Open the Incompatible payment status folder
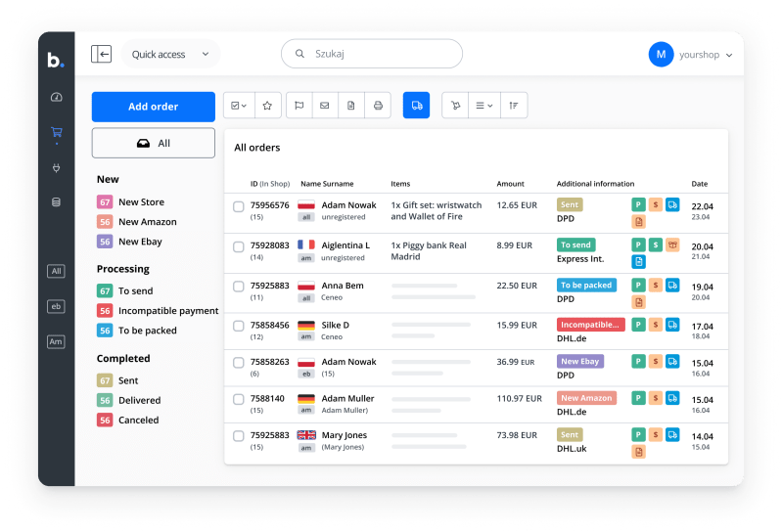The image size is (782, 532). coord(158,310)
